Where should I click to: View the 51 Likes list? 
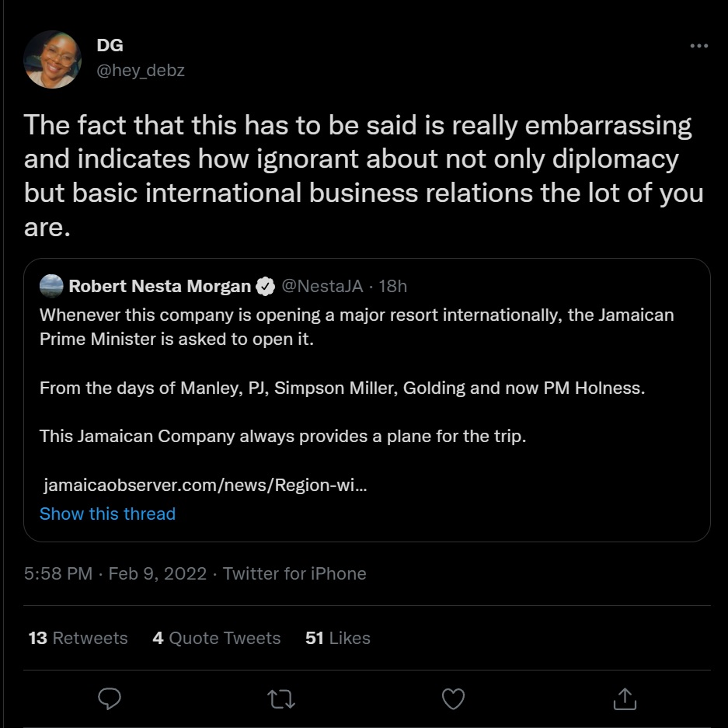click(338, 638)
